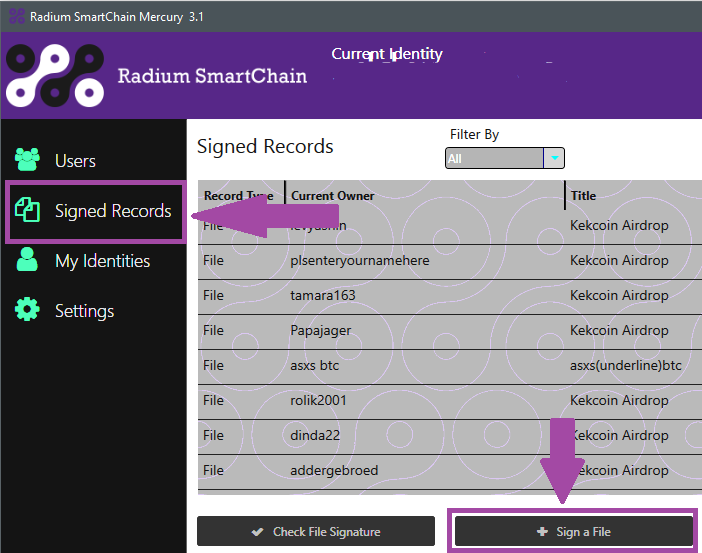The image size is (702, 553).
Task: Click the File type cell in dinda22 row
Action: 213,435
